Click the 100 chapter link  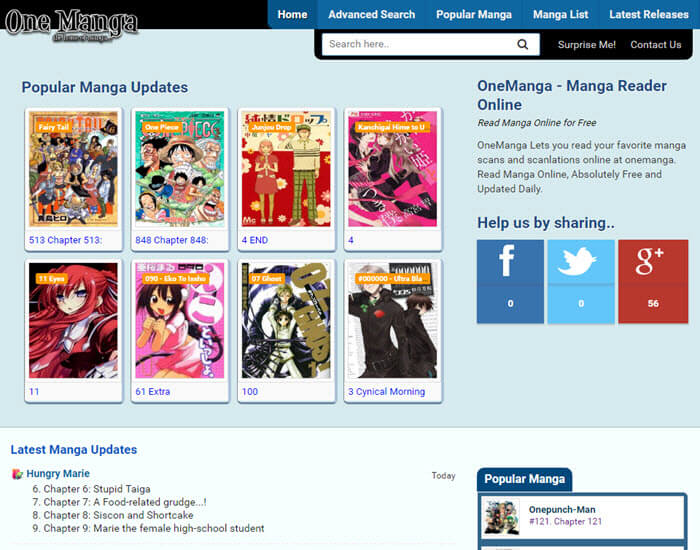(250, 392)
